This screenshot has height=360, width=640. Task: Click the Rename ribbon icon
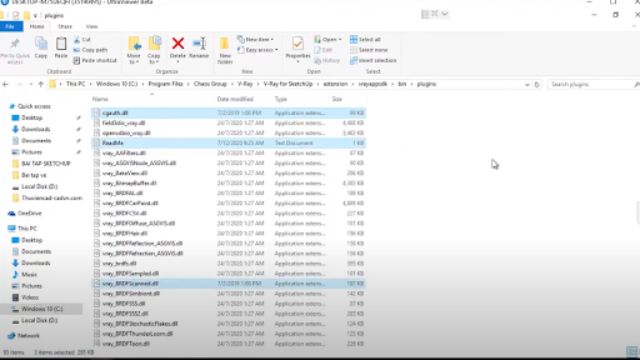199,48
